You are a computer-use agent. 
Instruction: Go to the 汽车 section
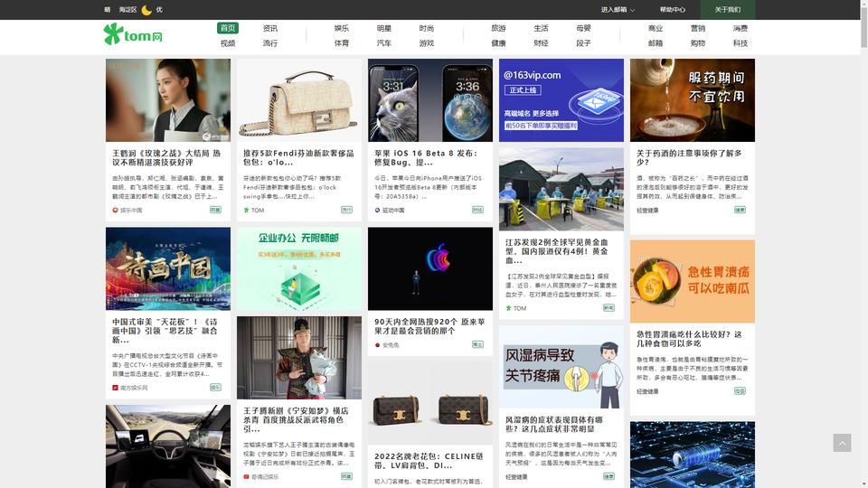point(384,43)
